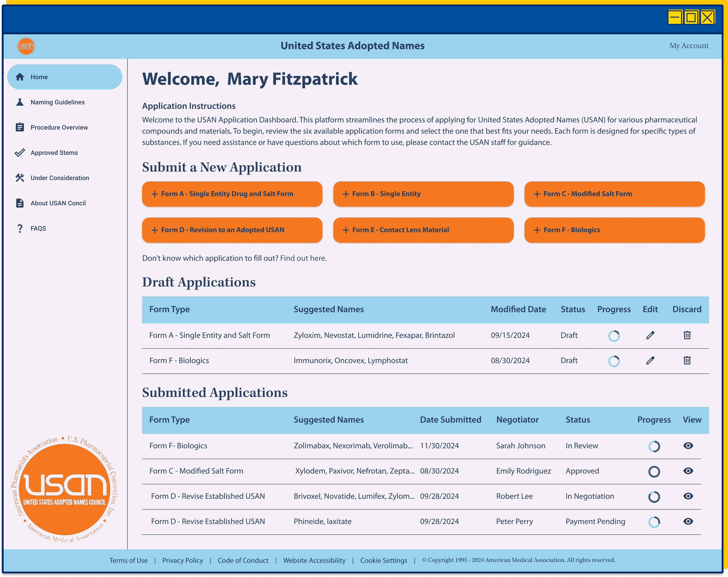Click the Naming Guidelines flask icon
This screenshot has height=577, width=728.
coord(20,102)
